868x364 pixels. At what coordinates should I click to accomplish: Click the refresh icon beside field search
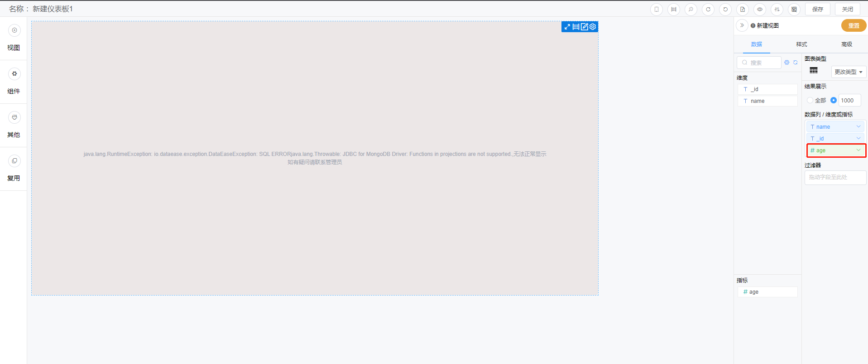[x=796, y=63]
